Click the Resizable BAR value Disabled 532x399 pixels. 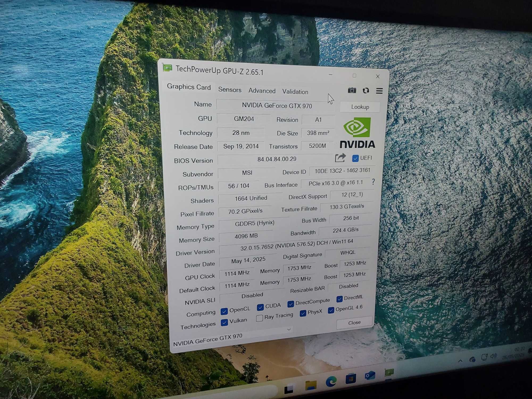tap(348, 286)
